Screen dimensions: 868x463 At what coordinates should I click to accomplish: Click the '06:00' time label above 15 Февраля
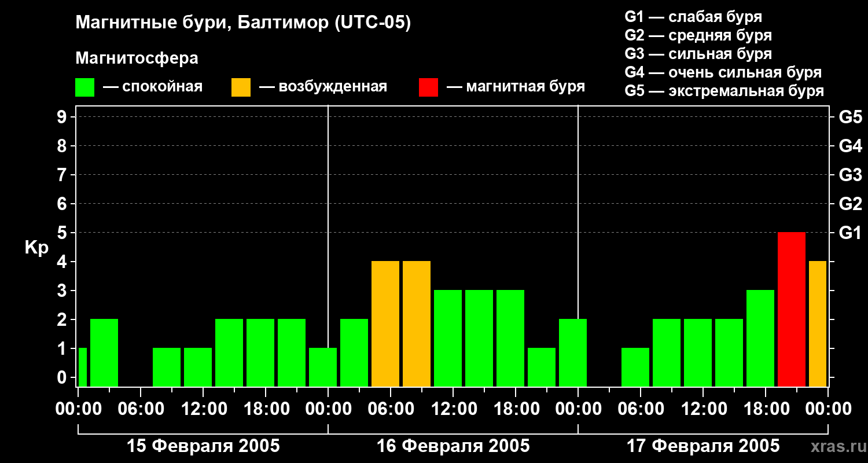[141, 409]
